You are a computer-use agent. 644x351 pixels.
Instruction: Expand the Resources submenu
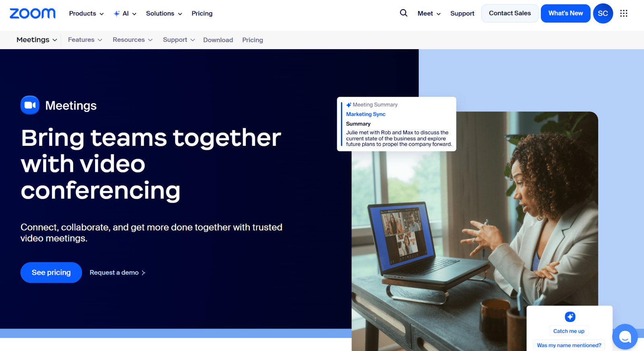(132, 39)
